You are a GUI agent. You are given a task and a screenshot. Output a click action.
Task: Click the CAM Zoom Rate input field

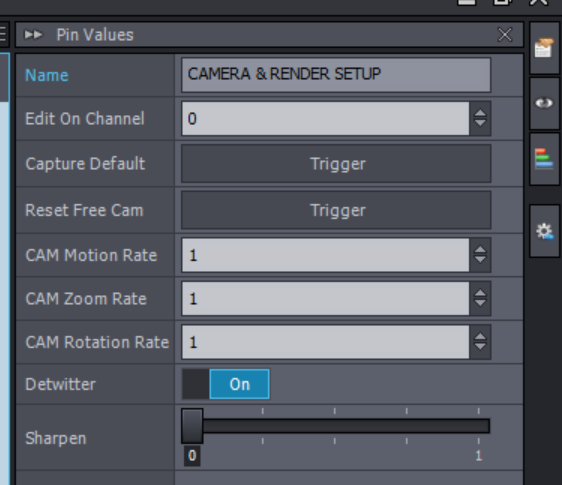pyautogui.click(x=325, y=299)
